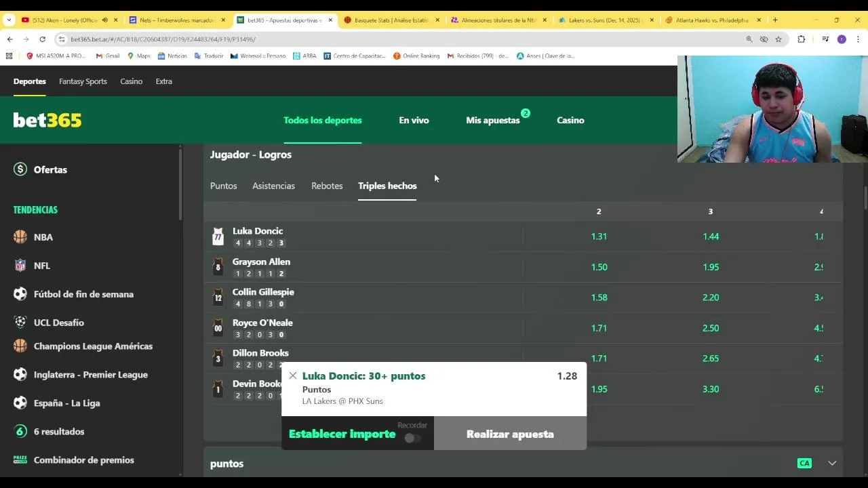Image resolution: width=868 pixels, height=488 pixels.
Task: Open Mis apuestas section
Action: coord(493,120)
